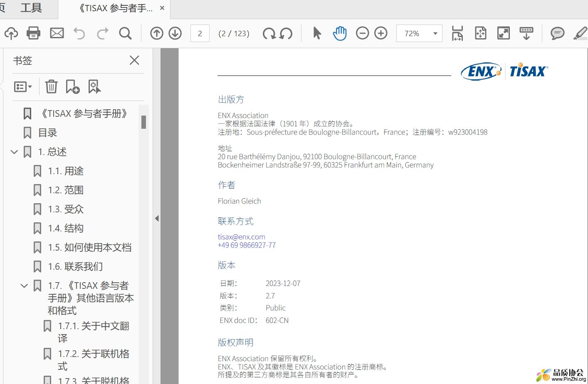Jump to bookmark 1.6. 联系我们

(75, 266)
